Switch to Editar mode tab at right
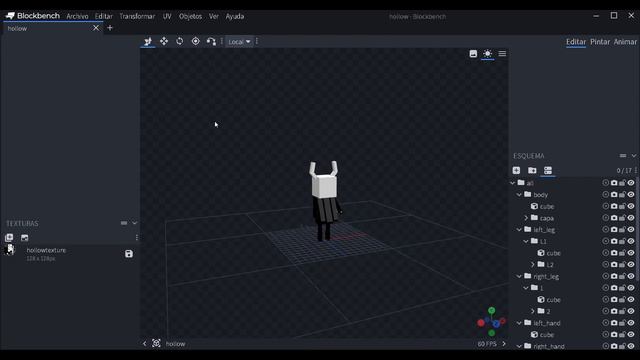The height and width of the screenshot is (360, 640). (x=576, y=42)
